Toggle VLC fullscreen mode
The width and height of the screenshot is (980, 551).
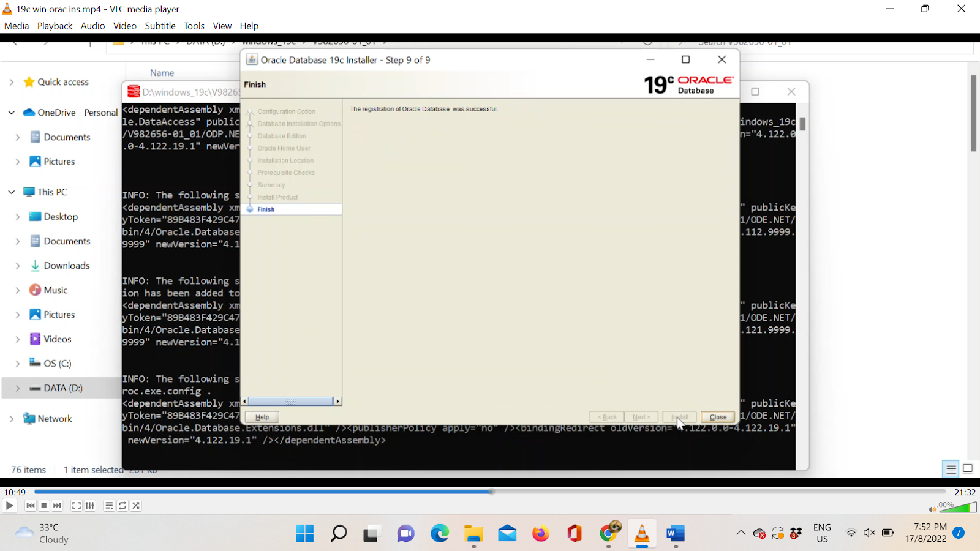tap(77, 506)
